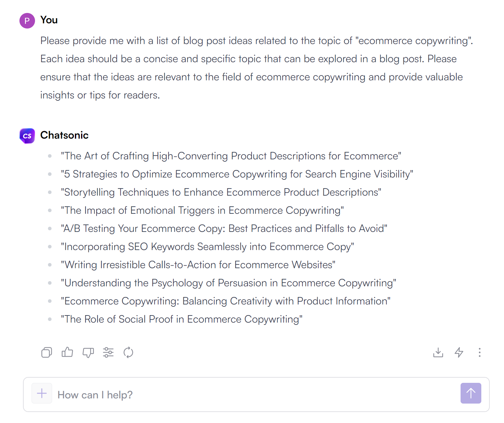Image resolution: width=504 pixels, height=423 pixels.
Task: Download the response using download icon
Action: click(x=438, y=352)
